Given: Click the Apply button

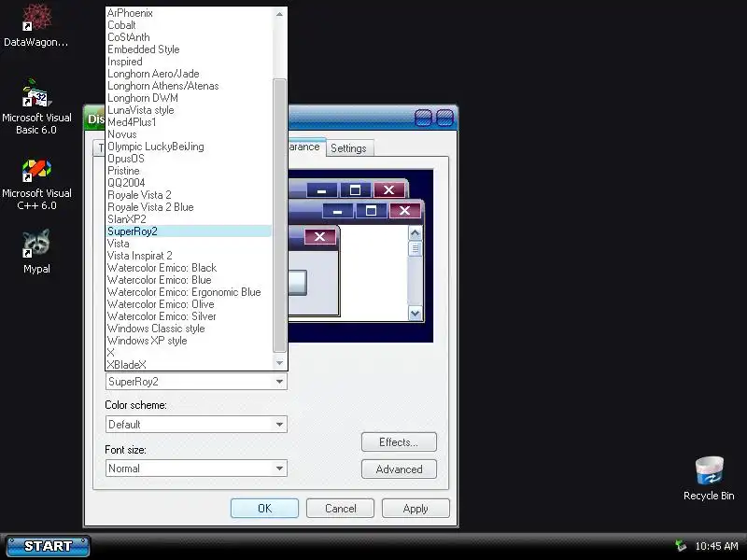Looking at the screenshot, I should point(416,509).
